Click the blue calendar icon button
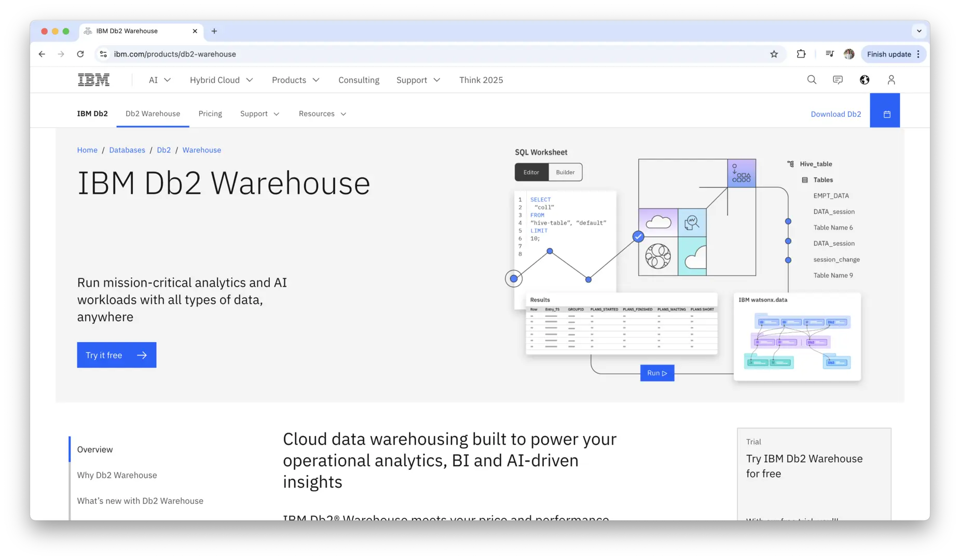 point(887,114)
